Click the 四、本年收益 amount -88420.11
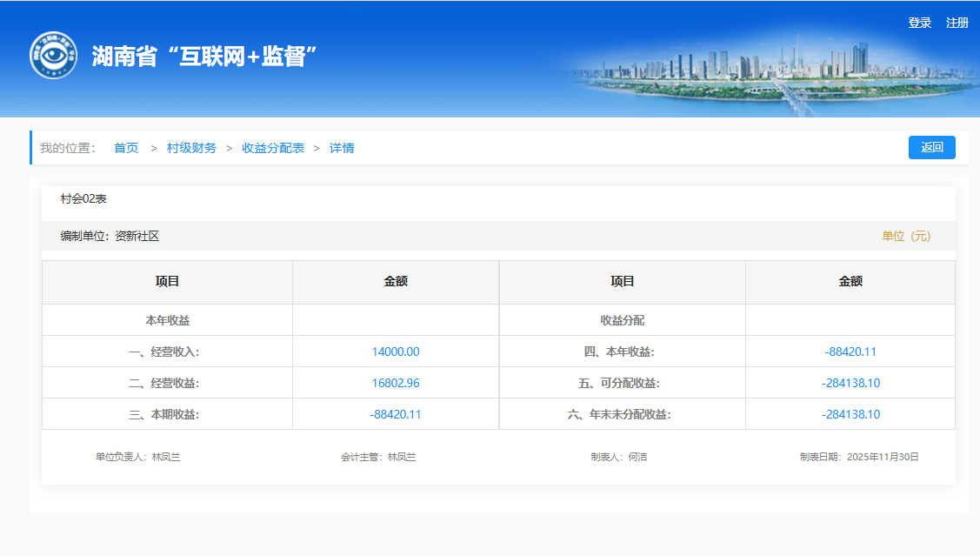Viewport: 980px width, 556px height. [850, 352]
